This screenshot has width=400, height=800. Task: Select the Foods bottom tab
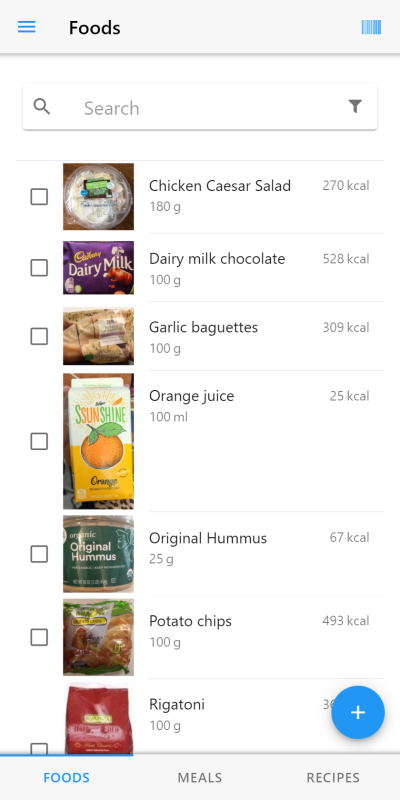click(x=66, y=778)
